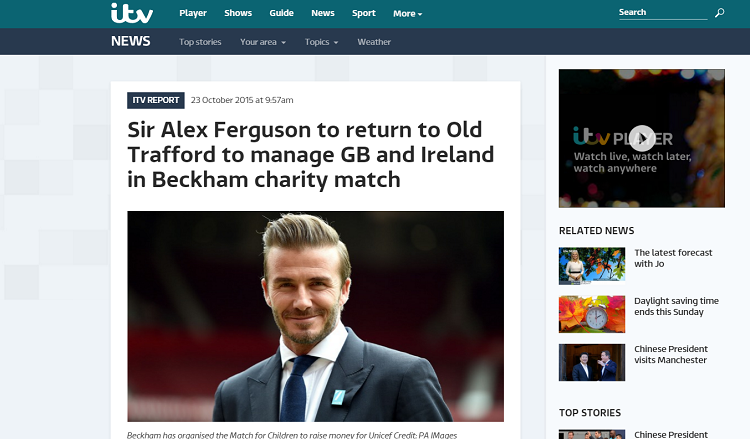Go to the Shows page
The height and width of the screenshot is (439, 750).
tap(238, 13)
